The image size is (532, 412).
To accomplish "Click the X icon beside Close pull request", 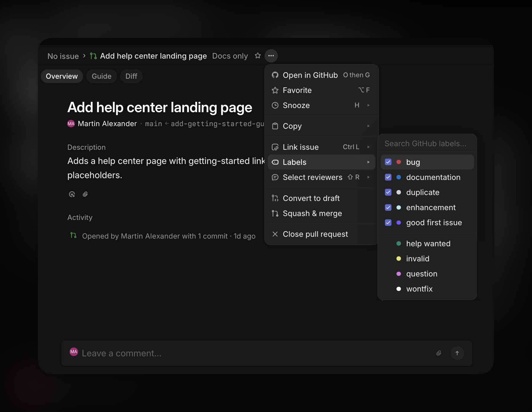I will 275,234.
